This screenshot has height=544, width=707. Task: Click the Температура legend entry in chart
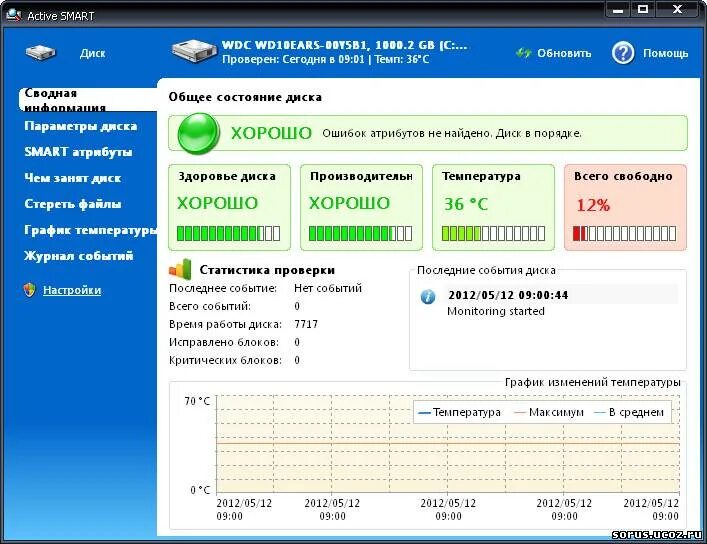459,412
